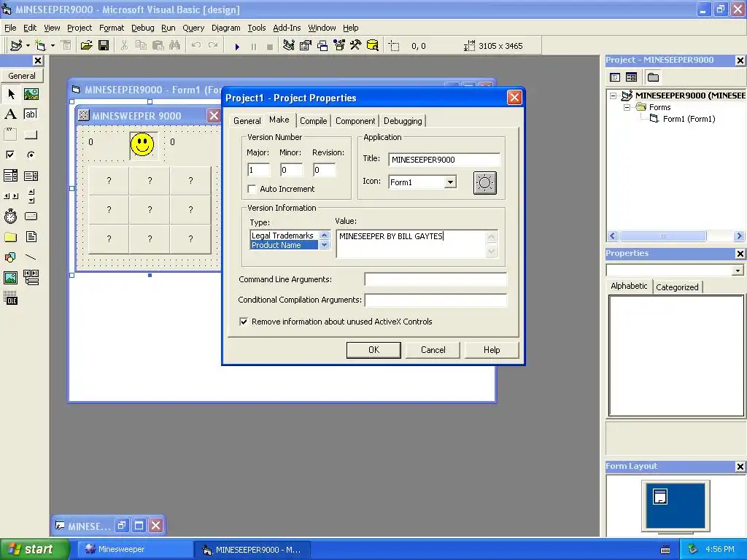This screenshot has height=560, width=747.
Task: Click the Start run toolbar button
Action: click(x=237, y=46)
